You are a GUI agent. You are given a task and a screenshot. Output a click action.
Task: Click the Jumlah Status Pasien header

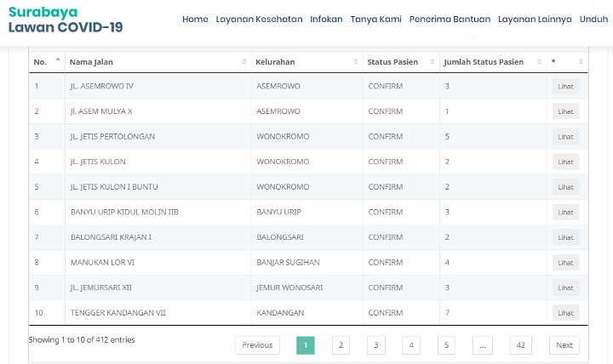click(x=493, y=62)
